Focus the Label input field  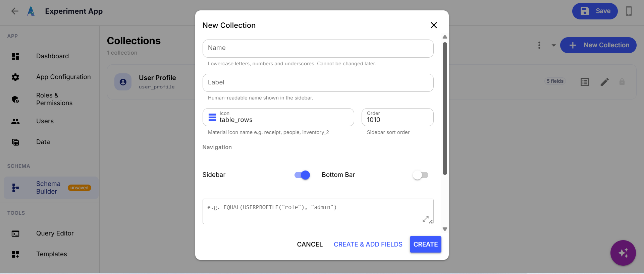point(318,83)
